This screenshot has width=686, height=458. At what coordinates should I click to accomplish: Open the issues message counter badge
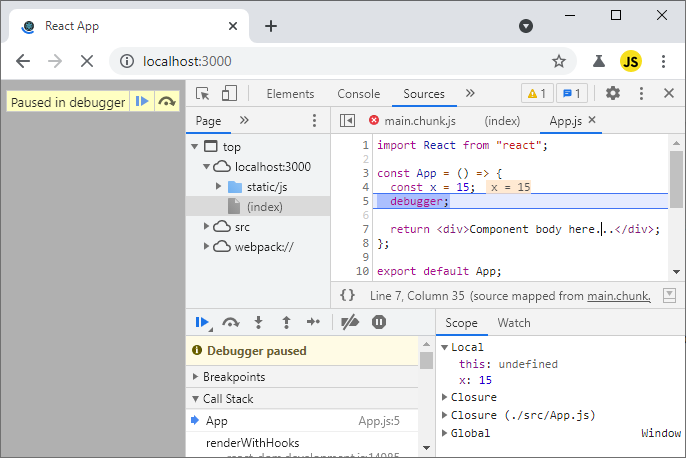(x=571, y=93)
